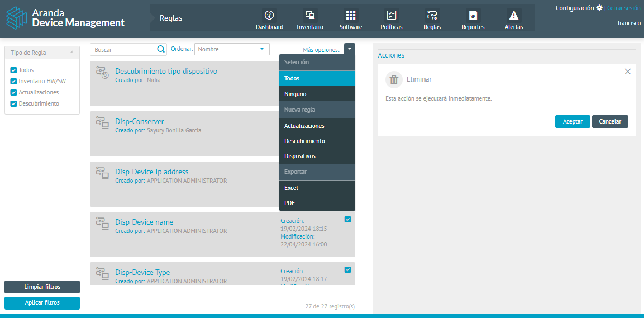Image resolution: width=644 pixels, height=318 pixels.
Task: Click the 27 de 27 registro(s) count
Action: [x=330, y=306]
